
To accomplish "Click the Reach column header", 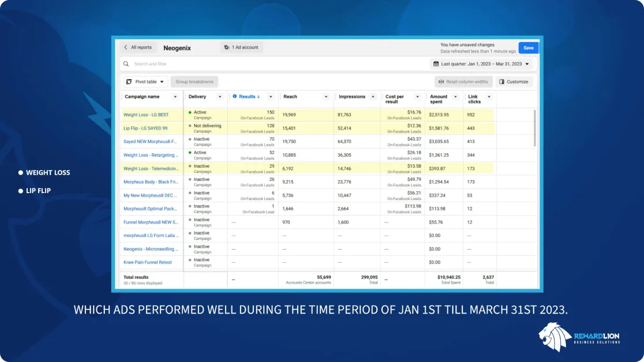I will pos(290,97).
